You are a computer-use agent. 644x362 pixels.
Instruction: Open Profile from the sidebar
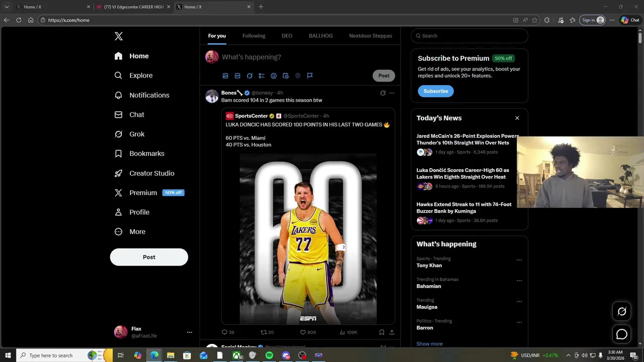tap(131, 212)
